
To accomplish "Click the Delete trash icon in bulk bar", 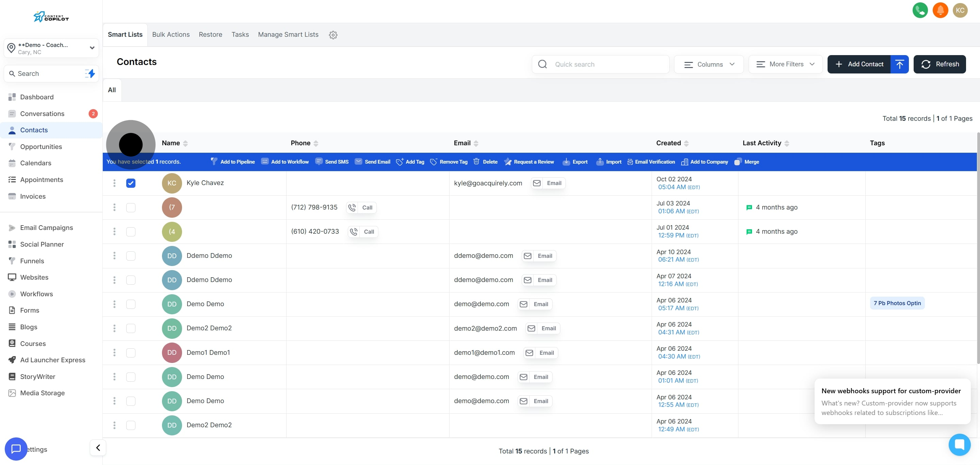I will 476,162.
